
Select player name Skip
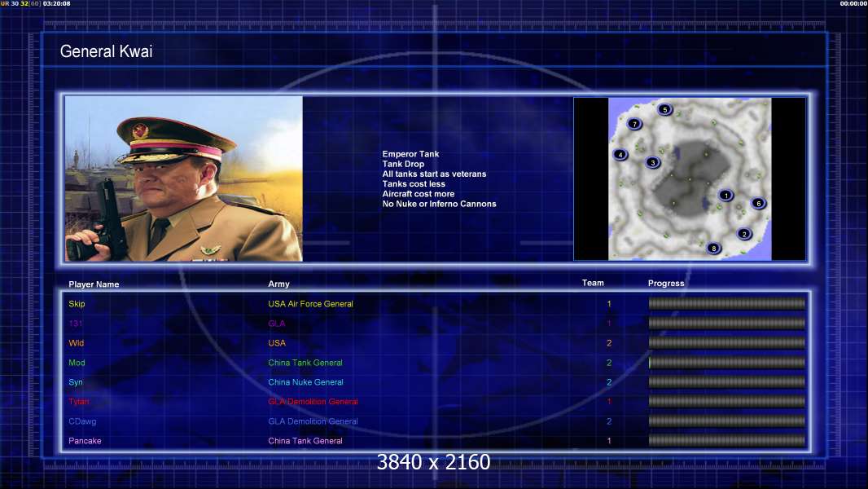click(x=77, y=303)
